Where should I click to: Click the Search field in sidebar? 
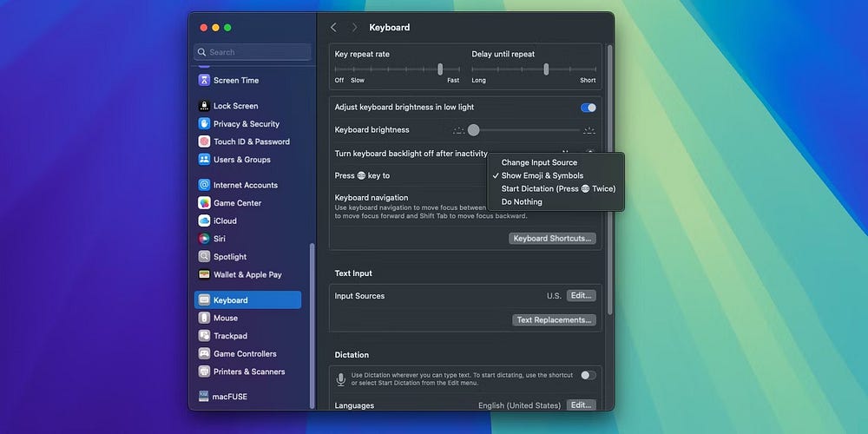coord(253,52)
